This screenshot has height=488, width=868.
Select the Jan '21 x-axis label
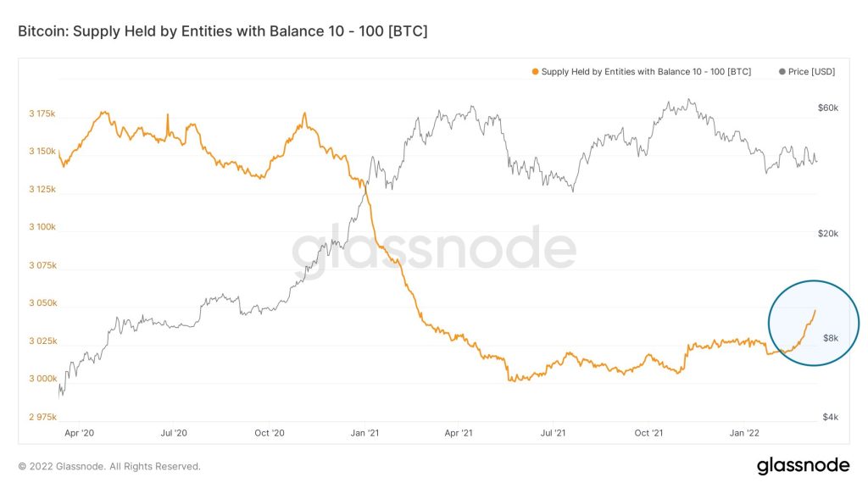pyautogui.click(x=364, y=433)
